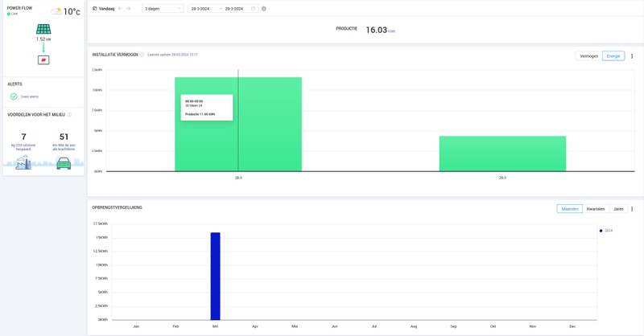The width and height of the screenshot is (644, 336).
Task: Switch chart to Energie view
Action: pyautogui.click(x=613, y=56)
